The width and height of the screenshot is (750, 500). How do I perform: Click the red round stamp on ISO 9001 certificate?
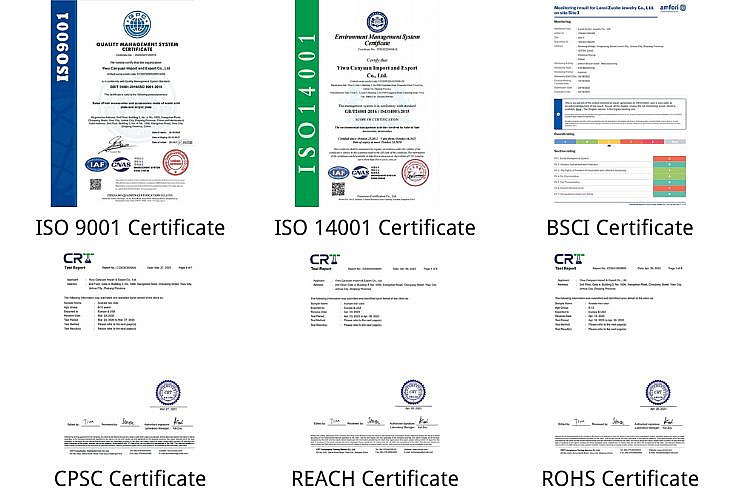[x=176, y=162]
